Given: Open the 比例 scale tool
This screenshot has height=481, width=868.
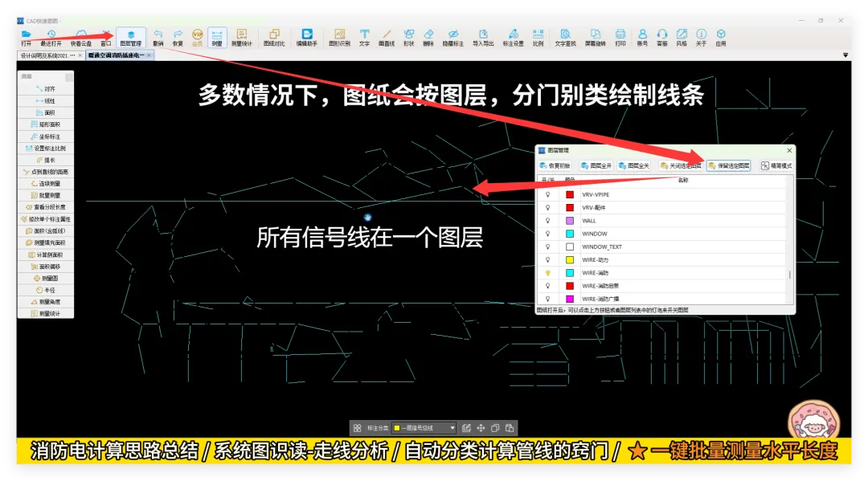Looking at the screenshot, I should [538, 38].
